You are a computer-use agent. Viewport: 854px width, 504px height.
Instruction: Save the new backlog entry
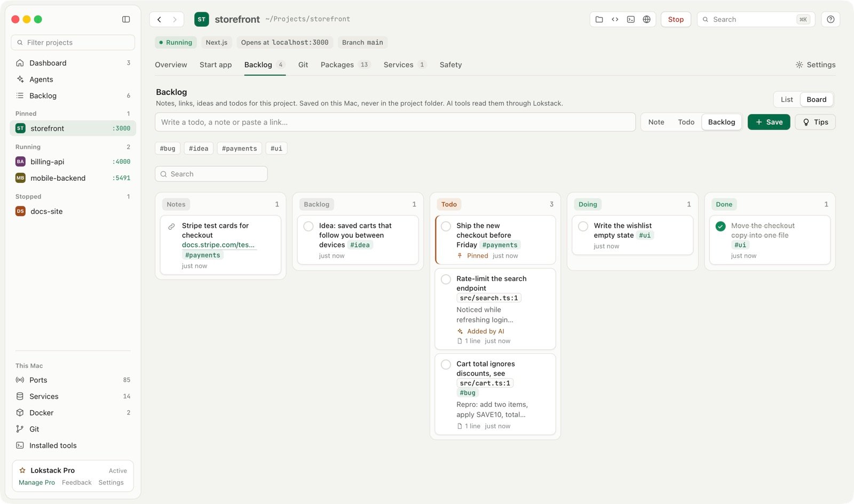769,122
